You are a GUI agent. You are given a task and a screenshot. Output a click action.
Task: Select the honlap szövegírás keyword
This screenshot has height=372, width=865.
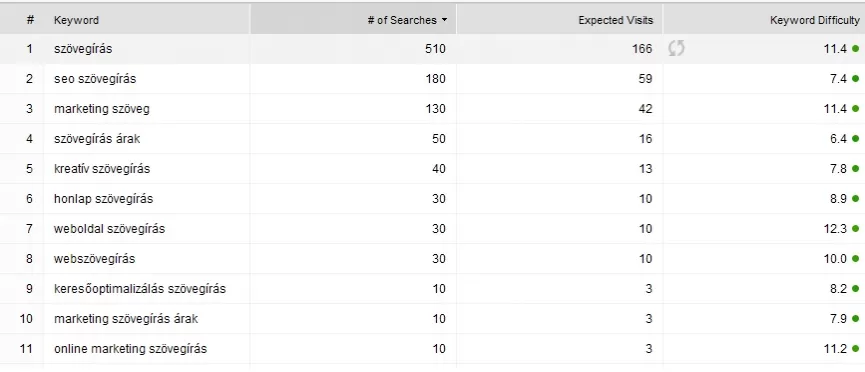coord(103,199)
